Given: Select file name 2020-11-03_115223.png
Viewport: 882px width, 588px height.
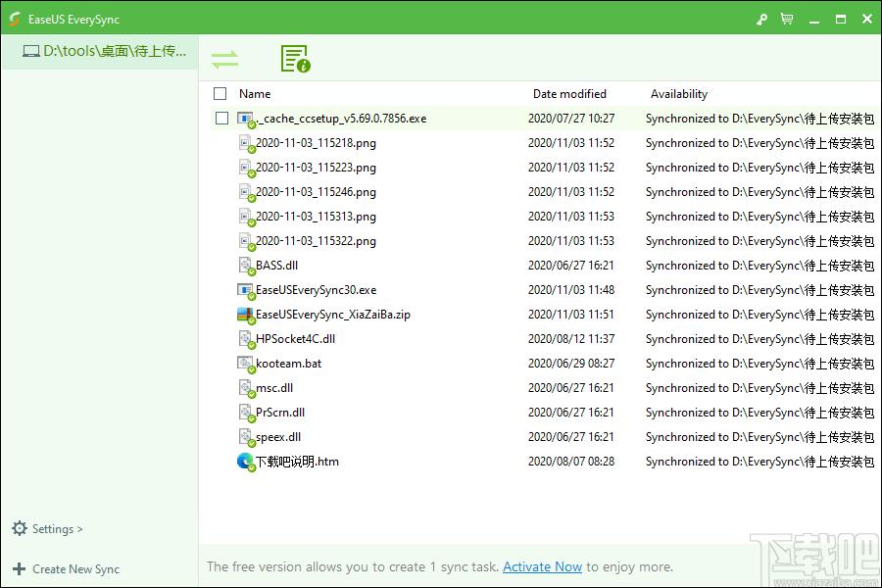Looking at the screenshot, I should point(317,168).
